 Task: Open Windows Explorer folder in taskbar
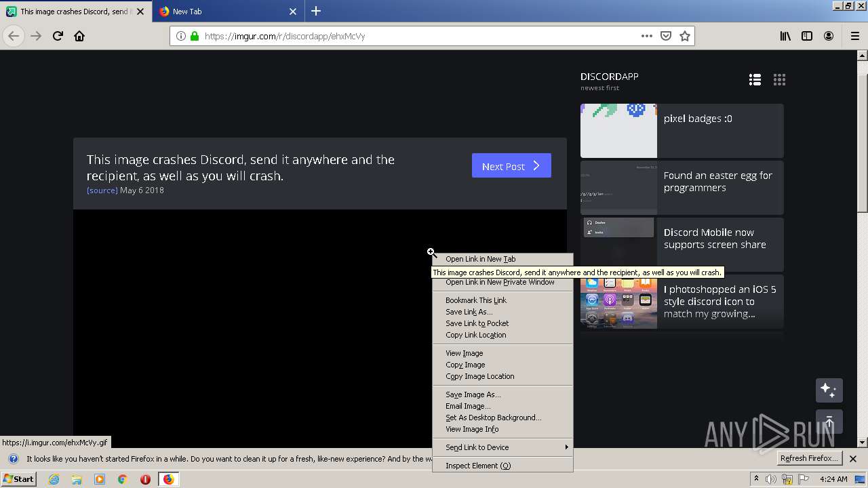tap(77, 479)
